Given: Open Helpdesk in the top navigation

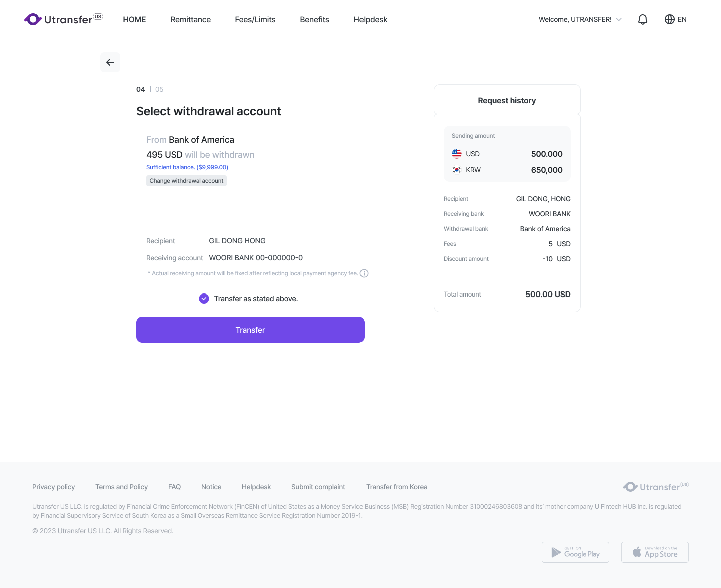Looking at the screenshot, I should click(x=371, y=19).
